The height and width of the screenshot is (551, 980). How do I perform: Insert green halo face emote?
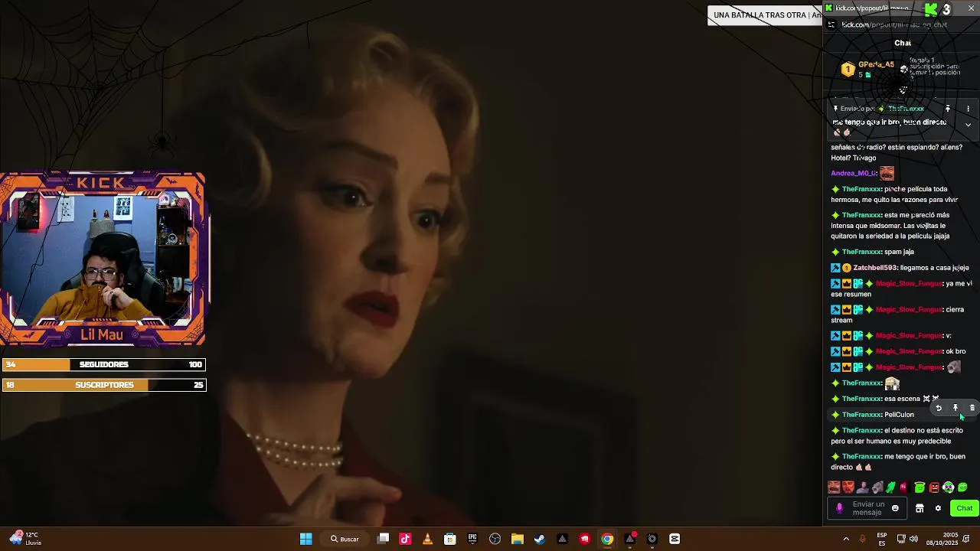(920, 487)
